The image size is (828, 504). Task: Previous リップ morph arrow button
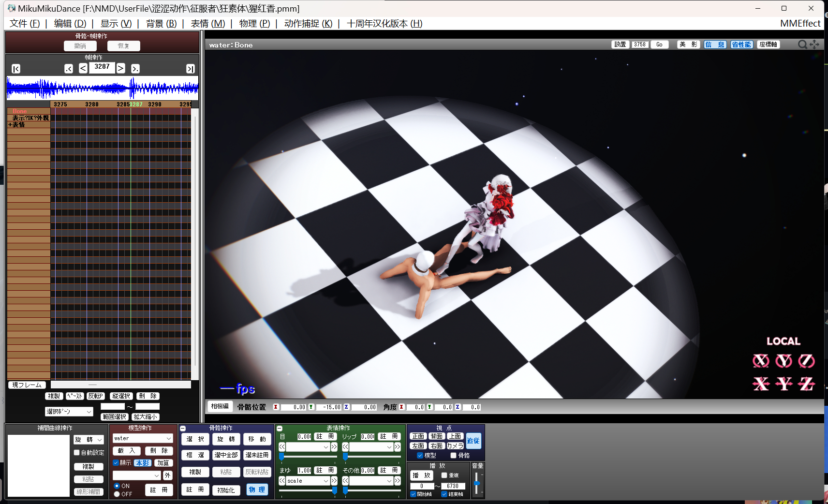[345, 447]
